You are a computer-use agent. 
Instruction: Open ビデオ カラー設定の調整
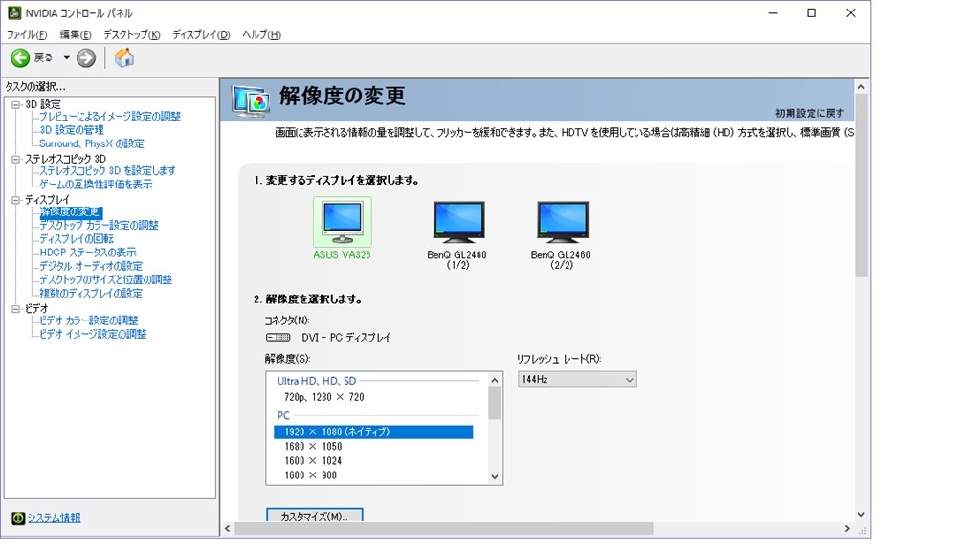tap(89, 320)
